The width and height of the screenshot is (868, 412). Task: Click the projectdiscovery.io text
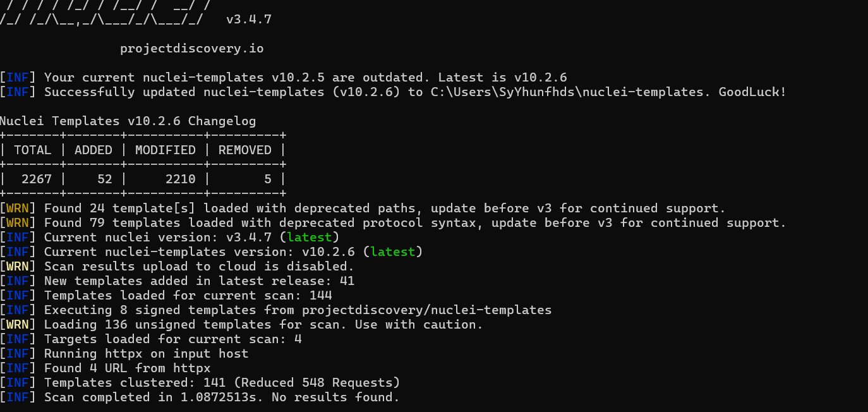[x=191, y=49]
